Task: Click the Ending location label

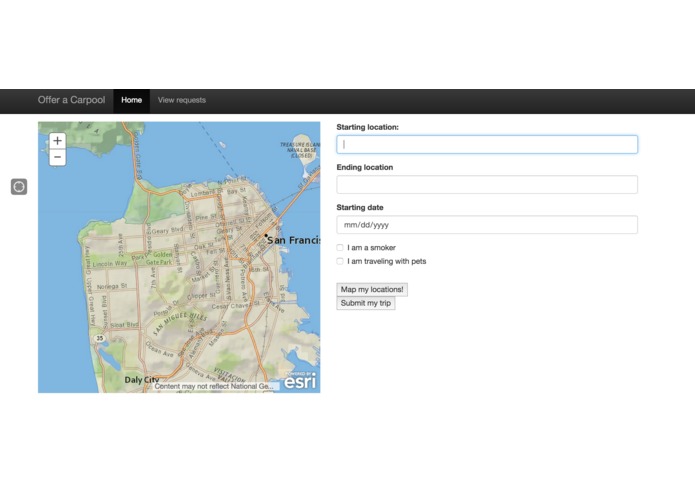Action: coord(365,167)
